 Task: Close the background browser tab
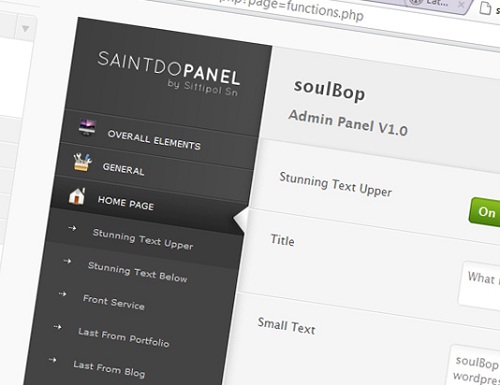(461, 5)
